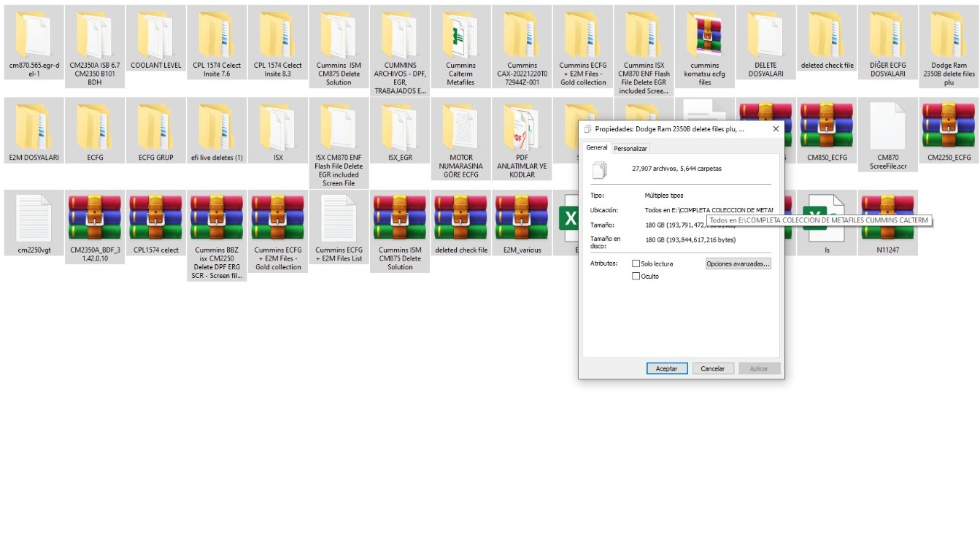Enable the Solo lectura checkbox
The image size is (980, 540).
pos(636,263)
